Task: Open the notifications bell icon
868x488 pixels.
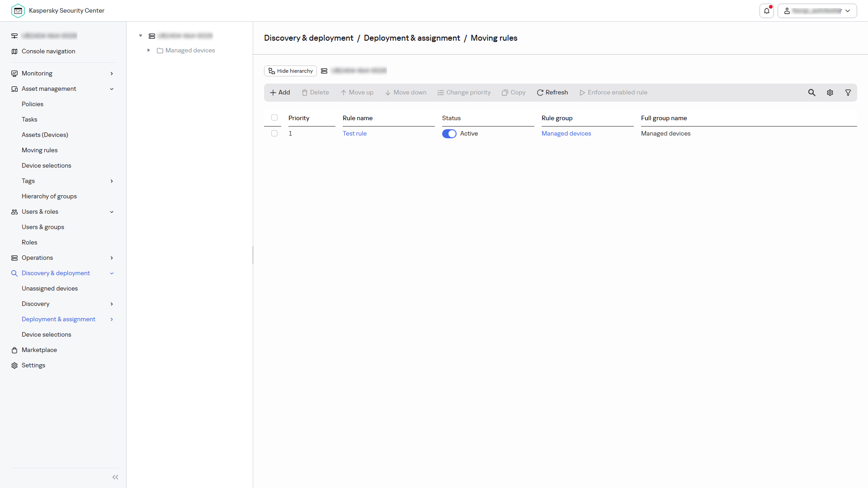Action: pyautogui.click(x=767, y=11)
